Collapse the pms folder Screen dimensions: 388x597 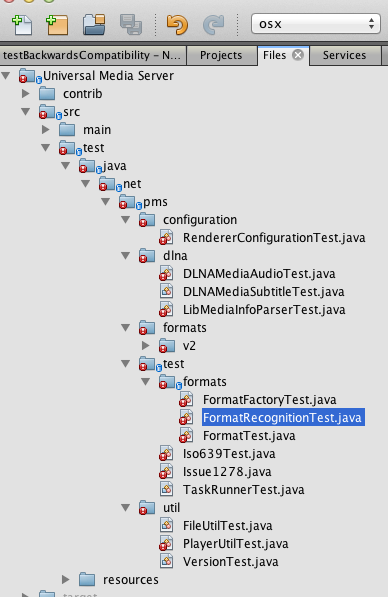[106, 201]
